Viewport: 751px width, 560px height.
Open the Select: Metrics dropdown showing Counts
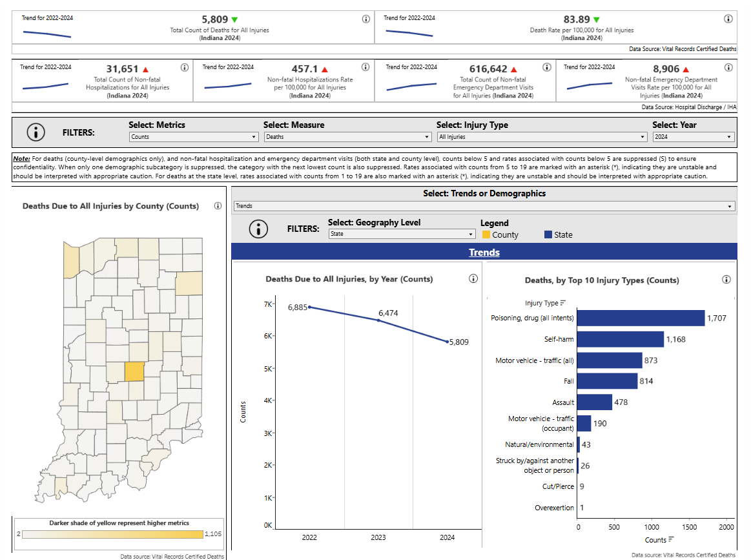click(x=194, y=137)
